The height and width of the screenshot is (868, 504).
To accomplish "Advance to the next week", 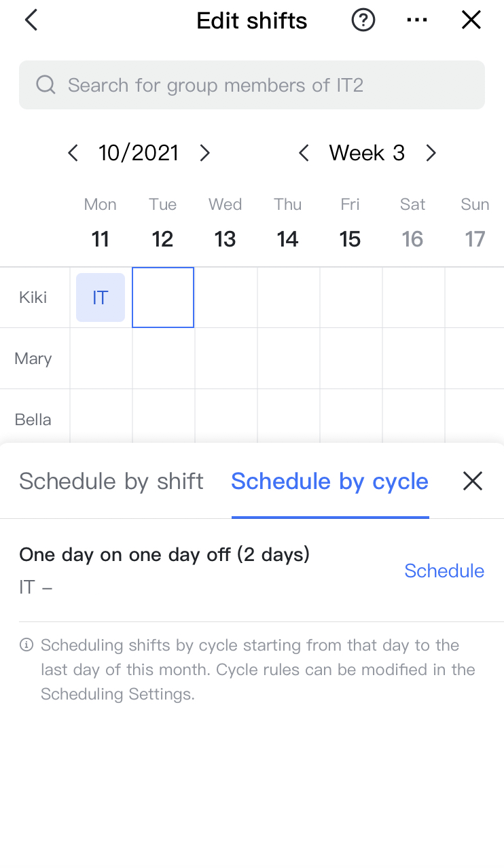I will 431,153.
